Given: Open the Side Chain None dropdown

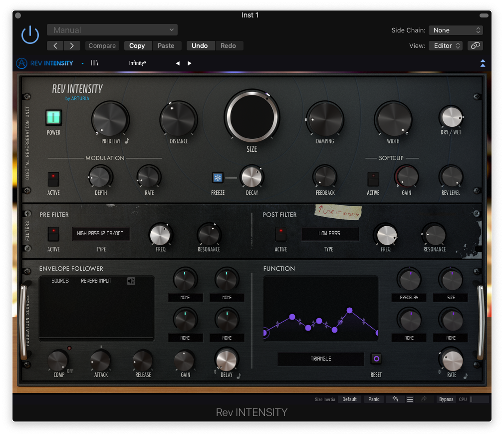Looking at the screenshot, I should click(x=456, y=30).
